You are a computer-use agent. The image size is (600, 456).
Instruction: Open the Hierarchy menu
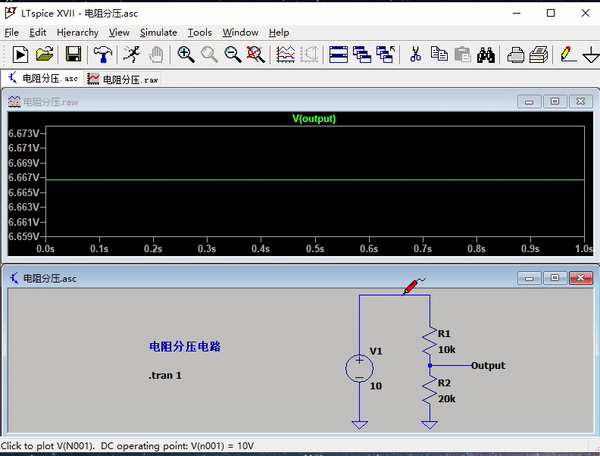pyautogui.click(x=77, y=33)
